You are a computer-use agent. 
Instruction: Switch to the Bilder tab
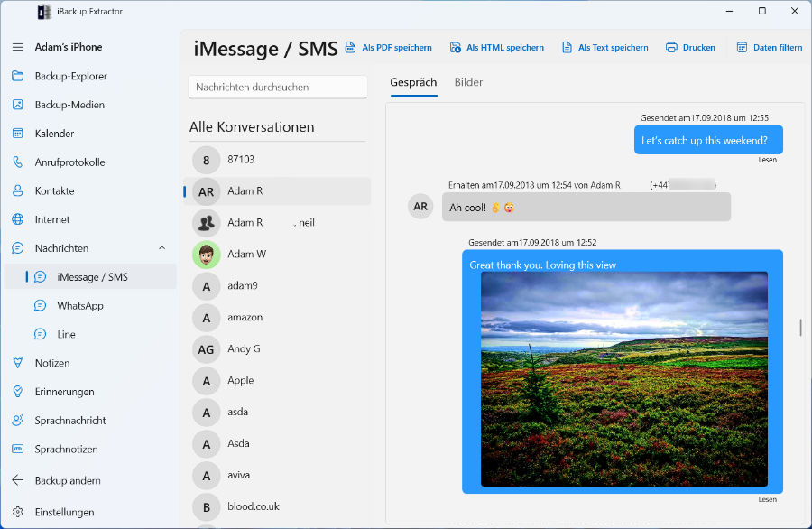click(468, 82)
